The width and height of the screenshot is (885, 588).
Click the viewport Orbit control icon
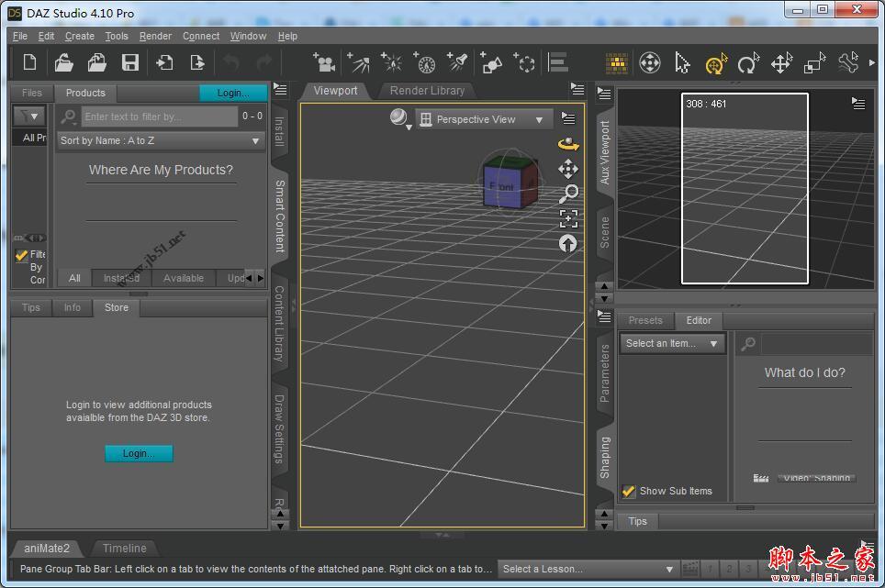[x=568, y=144]
